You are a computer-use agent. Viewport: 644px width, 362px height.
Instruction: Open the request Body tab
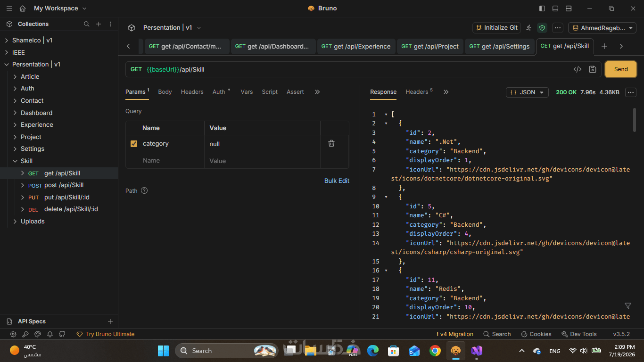(x=165, y=92)
